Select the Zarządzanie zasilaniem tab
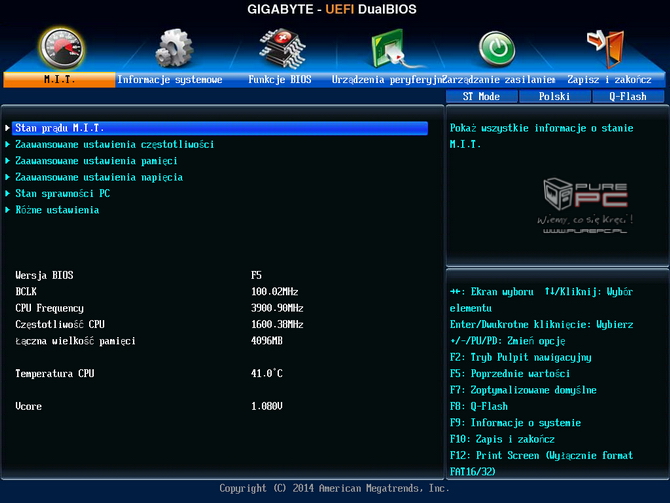This screenshot has height=503, width=670. point(499,79)
